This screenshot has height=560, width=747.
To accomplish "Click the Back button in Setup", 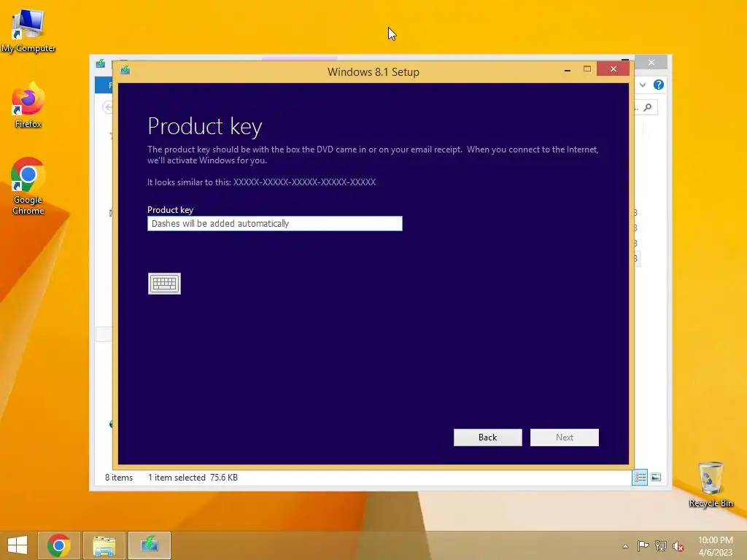I will coord(488,437).
